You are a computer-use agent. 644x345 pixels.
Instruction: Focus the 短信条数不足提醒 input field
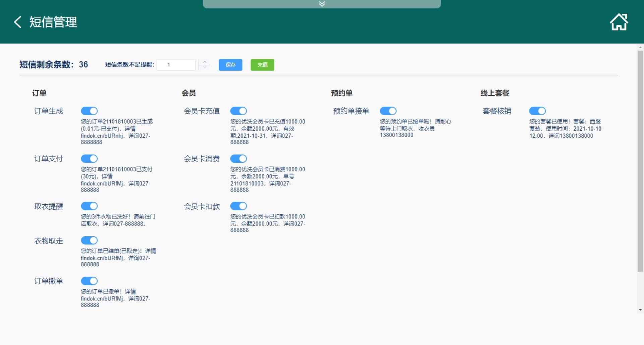coord(176,65)
